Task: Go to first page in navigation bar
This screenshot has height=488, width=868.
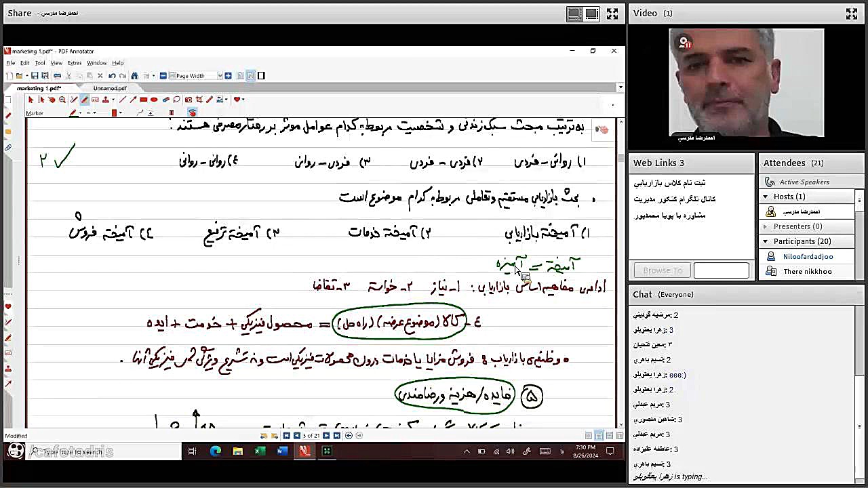Action: point(287,436)
